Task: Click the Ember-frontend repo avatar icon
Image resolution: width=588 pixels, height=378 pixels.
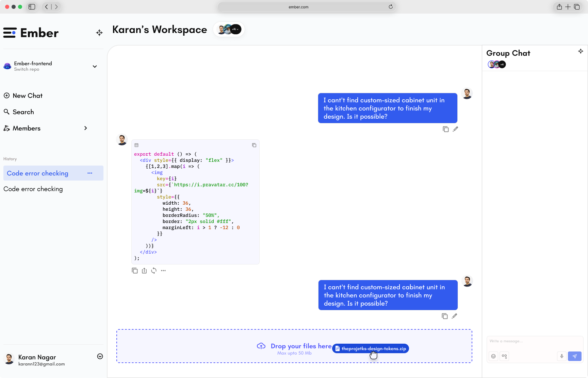Action: tap(7, 66)
